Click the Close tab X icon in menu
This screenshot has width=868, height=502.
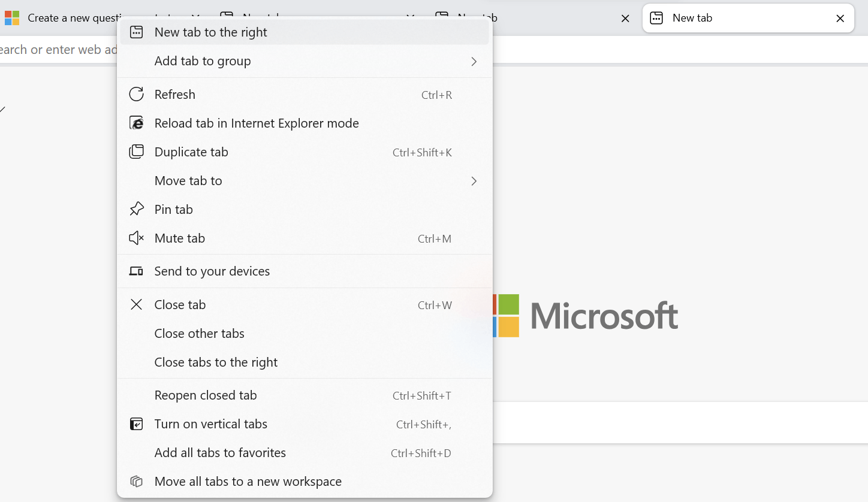coord(137,305)
